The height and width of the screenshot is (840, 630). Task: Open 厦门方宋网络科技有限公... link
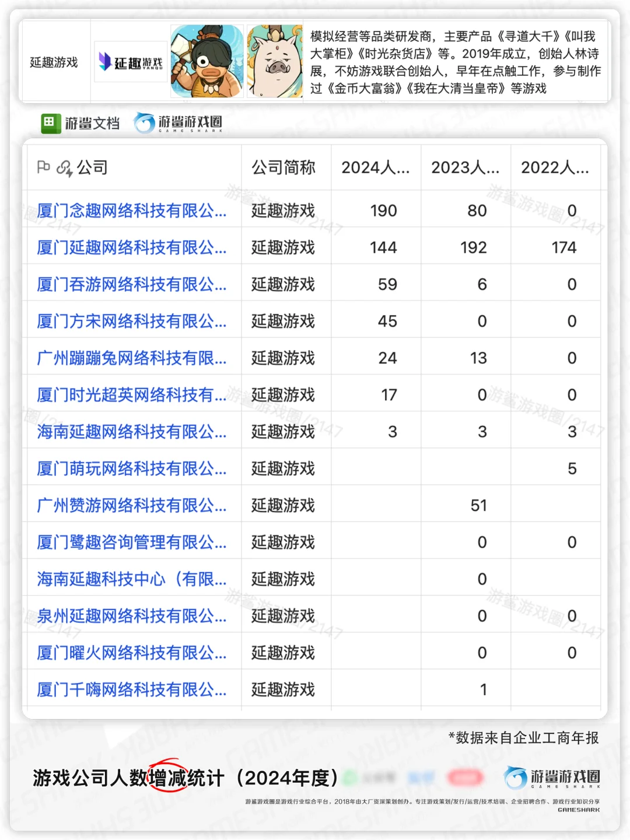[x=132, y=321]
